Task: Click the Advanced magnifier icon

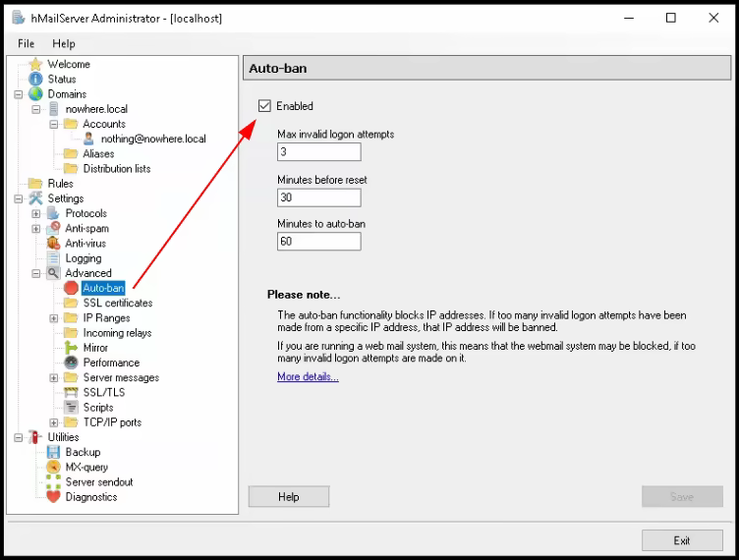Action: pos(53,273)
